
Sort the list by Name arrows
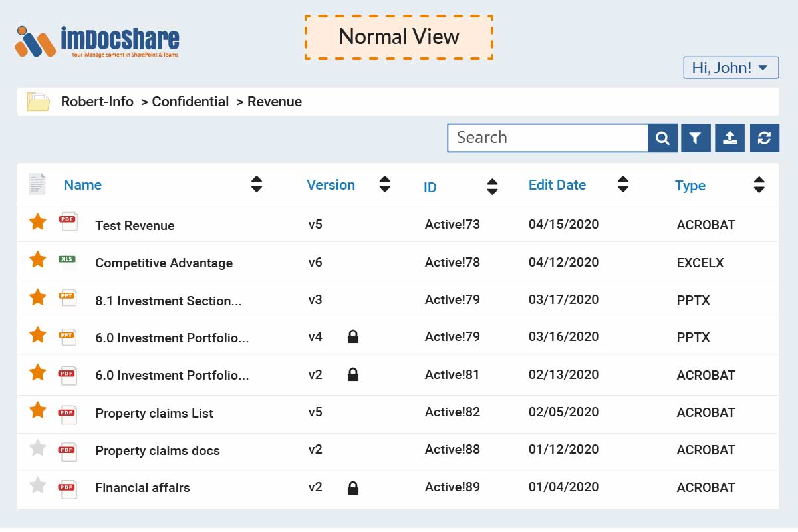pyautogui.click(x=257, y=184)
